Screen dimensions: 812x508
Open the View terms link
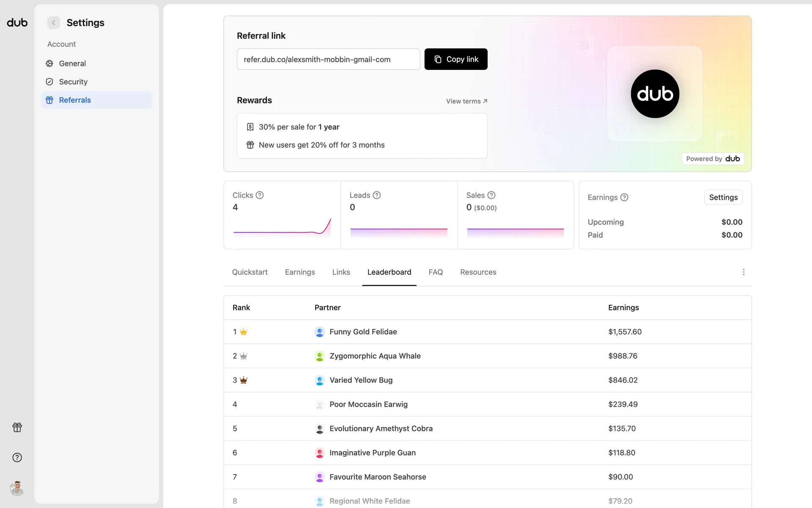click(466, 101)
